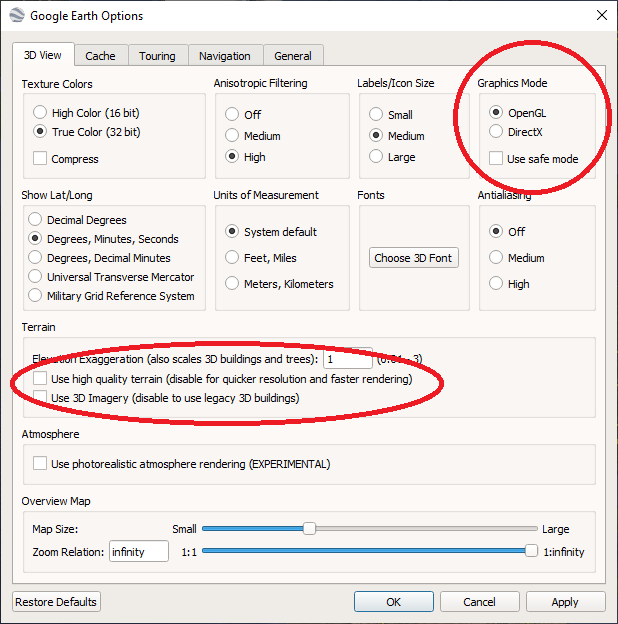Image resolution: width=618 pixels, height=624 pixels.
Task: Switch to the General tab
Action: point(292,55)
